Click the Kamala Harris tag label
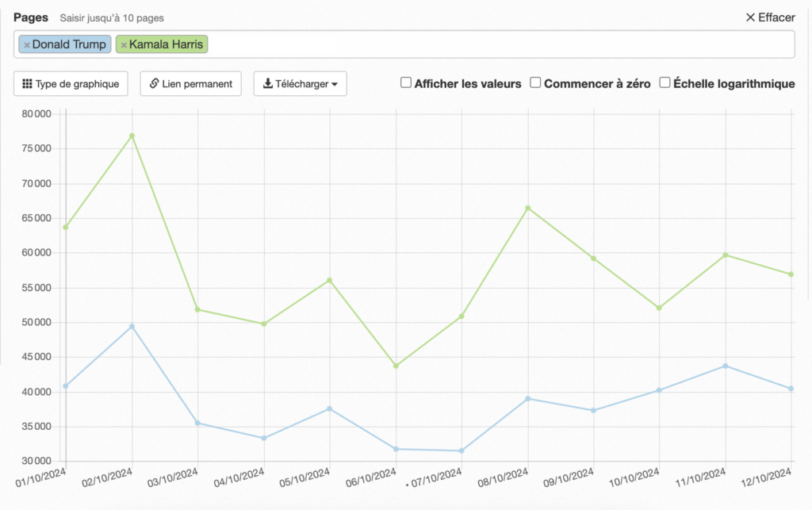The image size is (812, 510). pyautogui.click(x=166, y=44)
